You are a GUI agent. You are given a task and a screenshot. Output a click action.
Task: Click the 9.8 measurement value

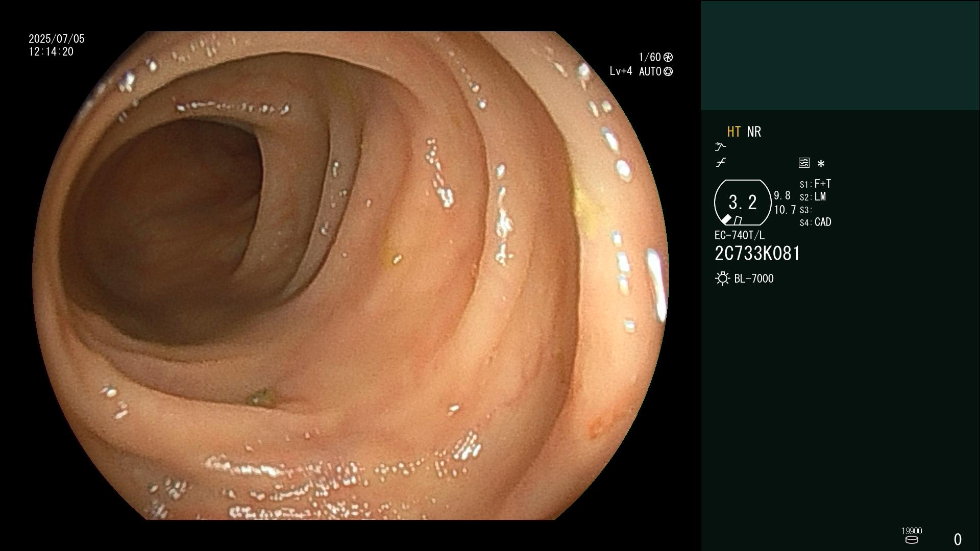point(782,196)
